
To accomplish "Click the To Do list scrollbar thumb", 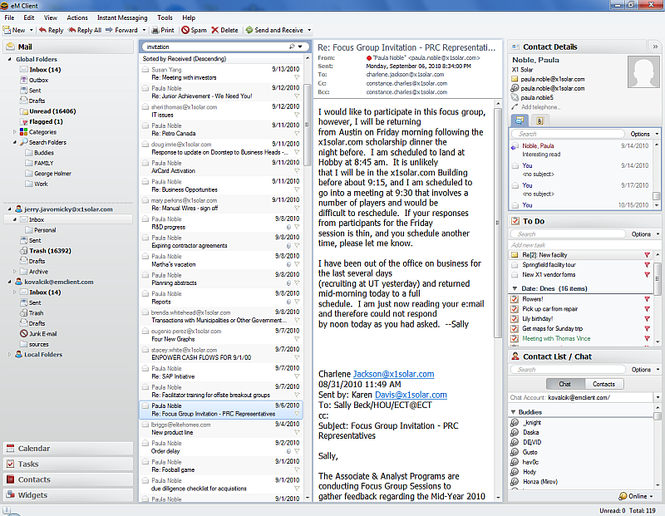I will click(x=657, y=279).
